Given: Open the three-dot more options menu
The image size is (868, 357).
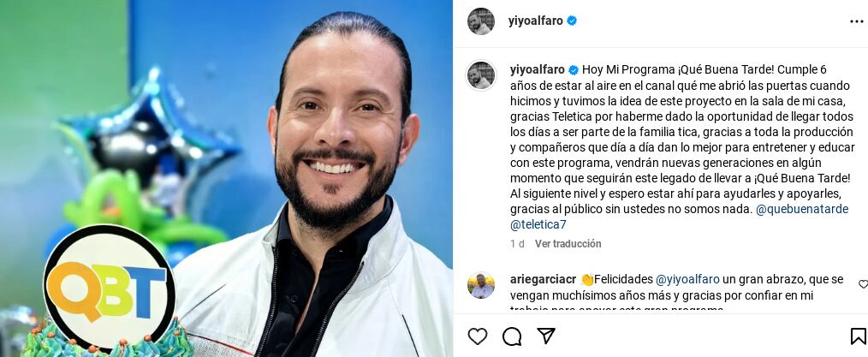Looking at the screenshot, I should pos(856,21).
